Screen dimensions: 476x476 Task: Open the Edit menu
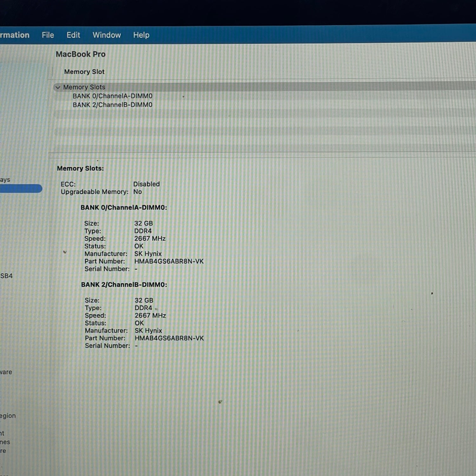pos(73,35)
